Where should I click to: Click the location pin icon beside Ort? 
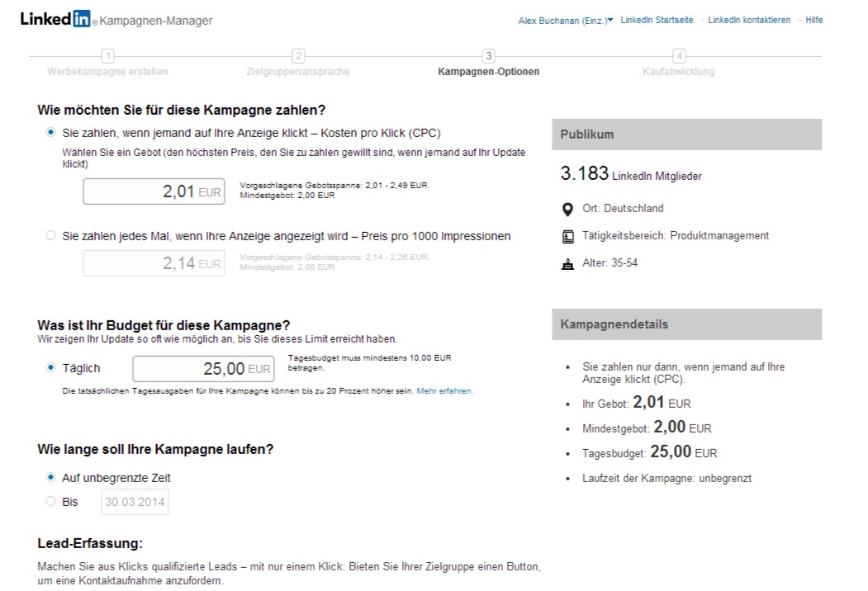pos(567,209)
